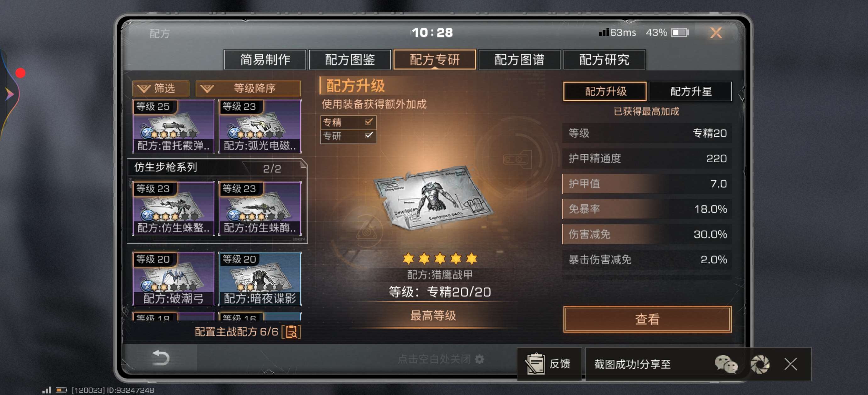This screenshot has width=868, height=395.
Task: Click the camera shutter share icon
Action: pos(760,364)
